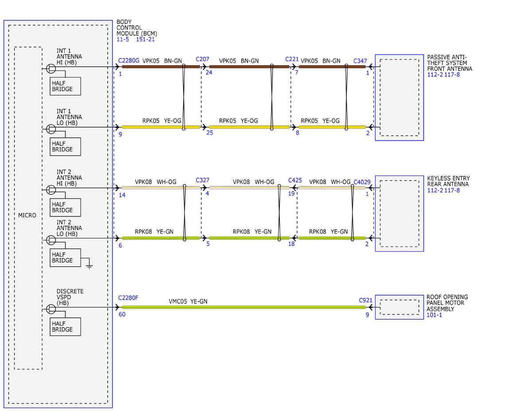Click the grounded HALF BRIDGE block
Image resolution: width=532 pixels, height=411 pixels.
pyautogui.click(x=65, y=258)
